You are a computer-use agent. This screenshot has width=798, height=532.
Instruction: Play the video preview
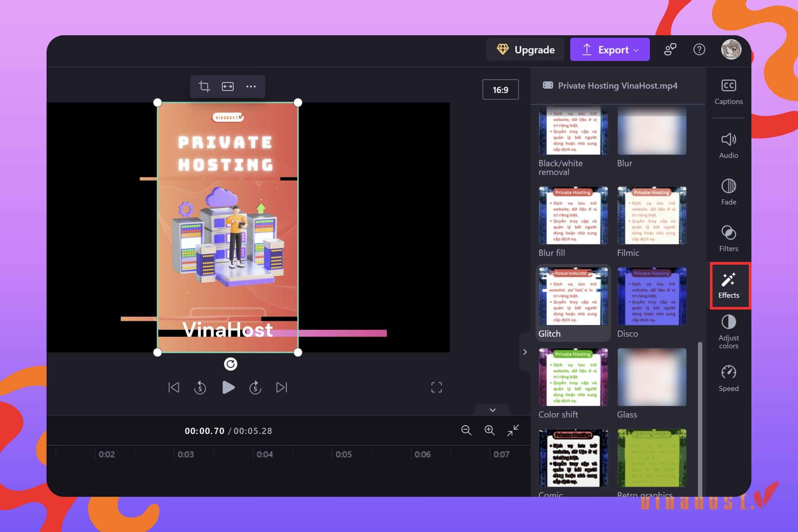(228, 387)
